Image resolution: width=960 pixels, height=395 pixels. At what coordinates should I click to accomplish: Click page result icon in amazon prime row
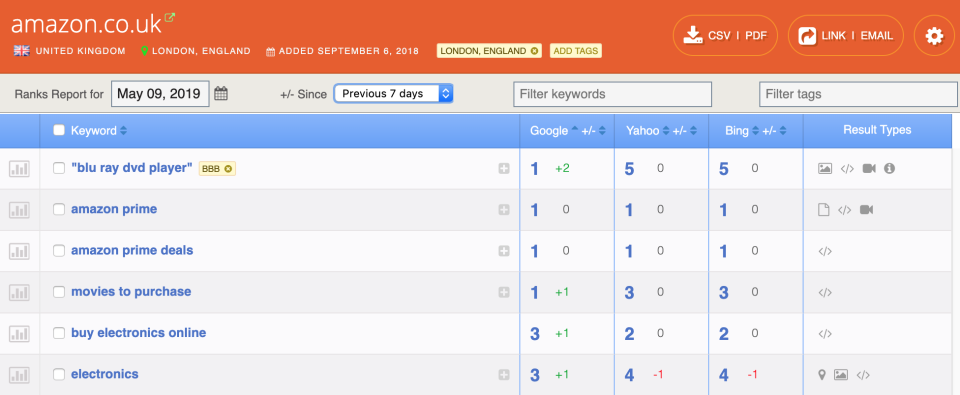point(824,210)
